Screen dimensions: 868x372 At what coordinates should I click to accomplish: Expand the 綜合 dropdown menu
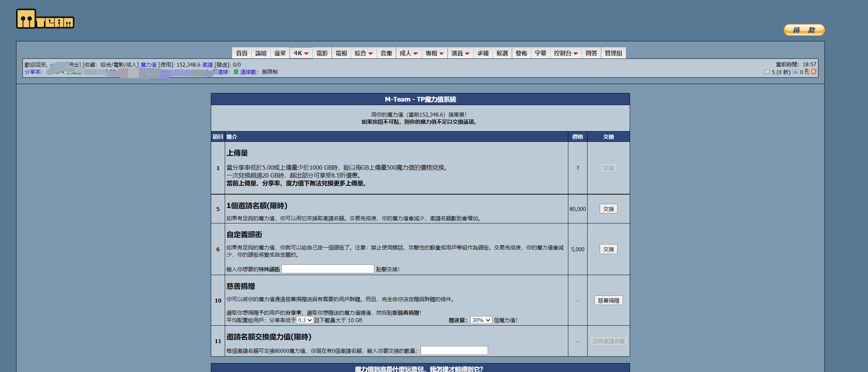click(364, 53)
